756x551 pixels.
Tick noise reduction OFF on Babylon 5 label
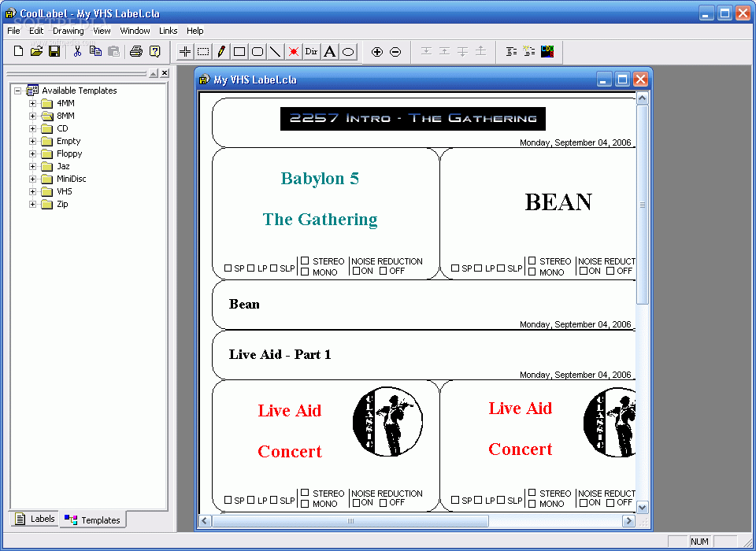point(383,271)
